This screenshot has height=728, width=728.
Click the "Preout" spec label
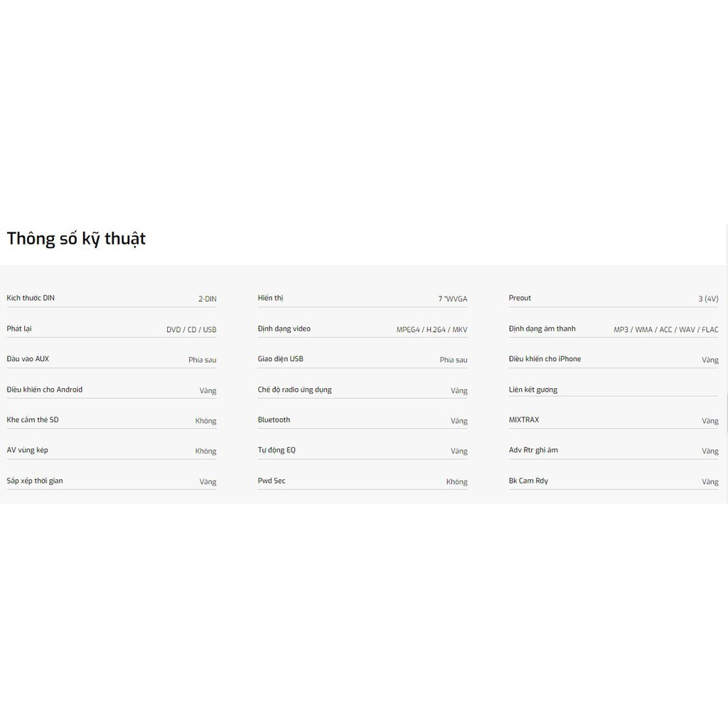point(520,298)
